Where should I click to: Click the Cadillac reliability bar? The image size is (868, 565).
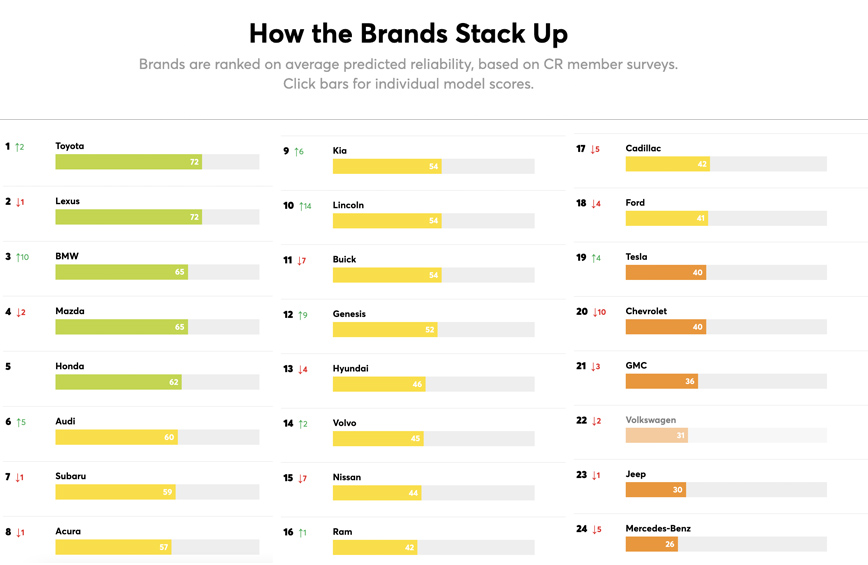[x=667, y=164]
